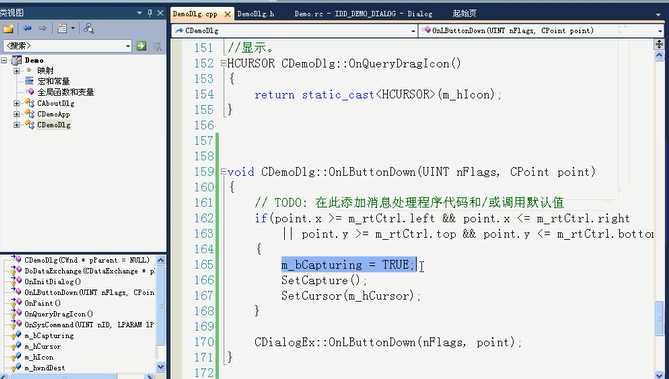Select CDemoDlg class in tree
The height and width of the screenshot is (379, 669).
[54, 125]
